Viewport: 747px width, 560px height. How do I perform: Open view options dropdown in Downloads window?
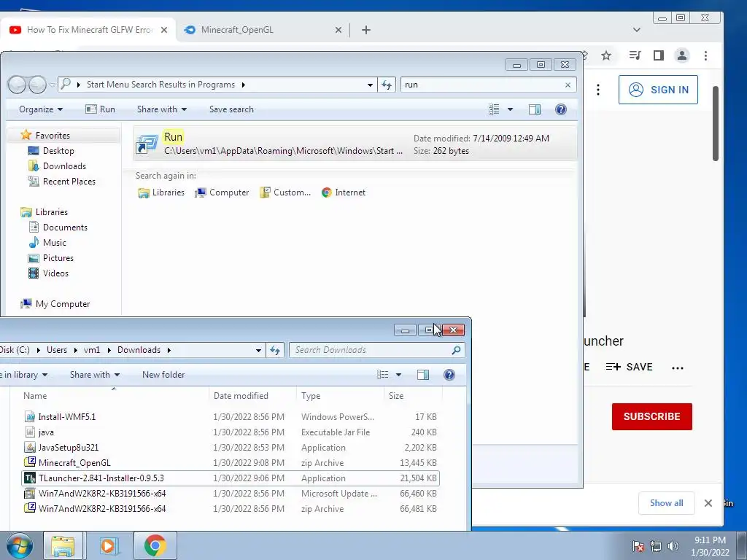coord(399,375)
